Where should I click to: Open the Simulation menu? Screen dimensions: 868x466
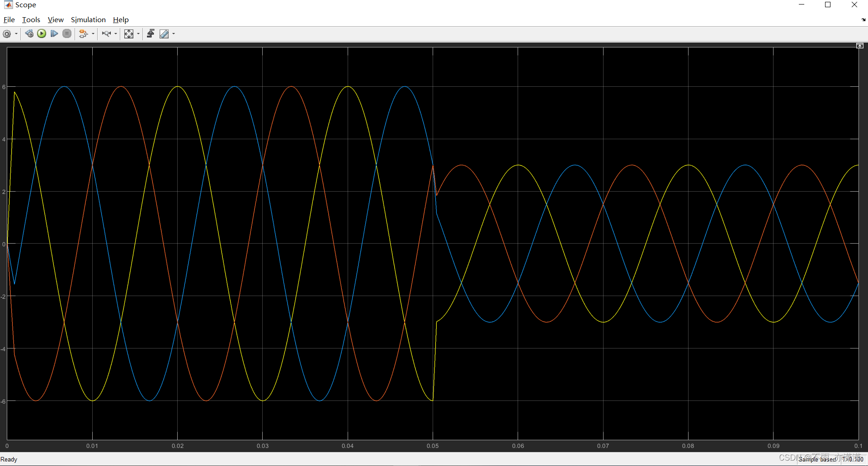click(x=88, y=20)
